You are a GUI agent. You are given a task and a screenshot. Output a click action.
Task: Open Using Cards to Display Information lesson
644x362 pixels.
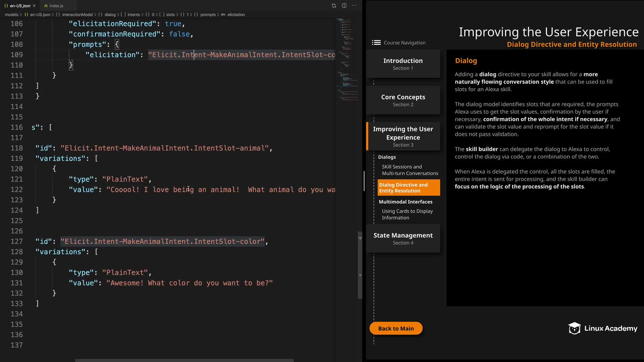407,214
